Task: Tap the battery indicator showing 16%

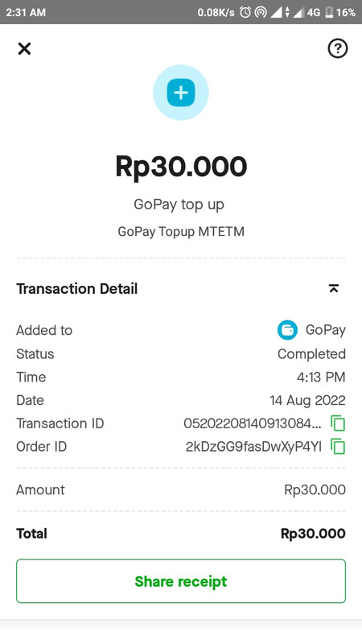Action: pyautogui.click(x=339, y=12)
